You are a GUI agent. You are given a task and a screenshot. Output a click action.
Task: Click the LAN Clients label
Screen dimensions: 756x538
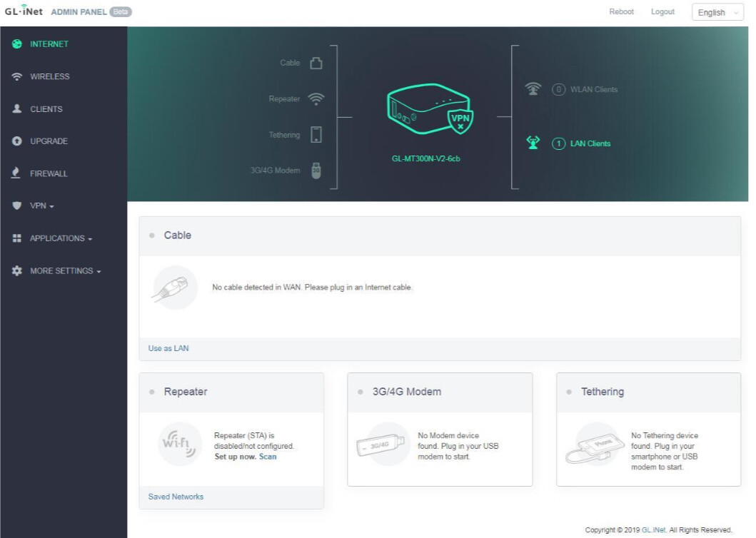tap(590, 143)
